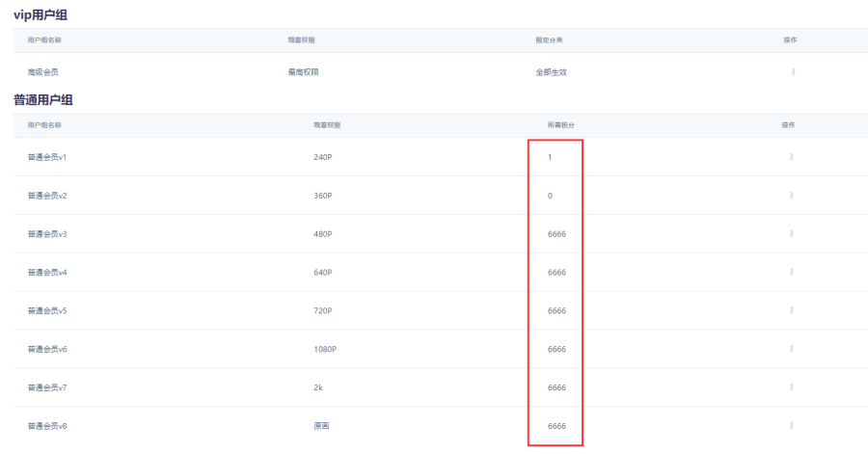Screen dimensions: 868x454
Task: Open actions menu for 普通会员v7 row
Action: pyautogui.click(x=791, y=387)
